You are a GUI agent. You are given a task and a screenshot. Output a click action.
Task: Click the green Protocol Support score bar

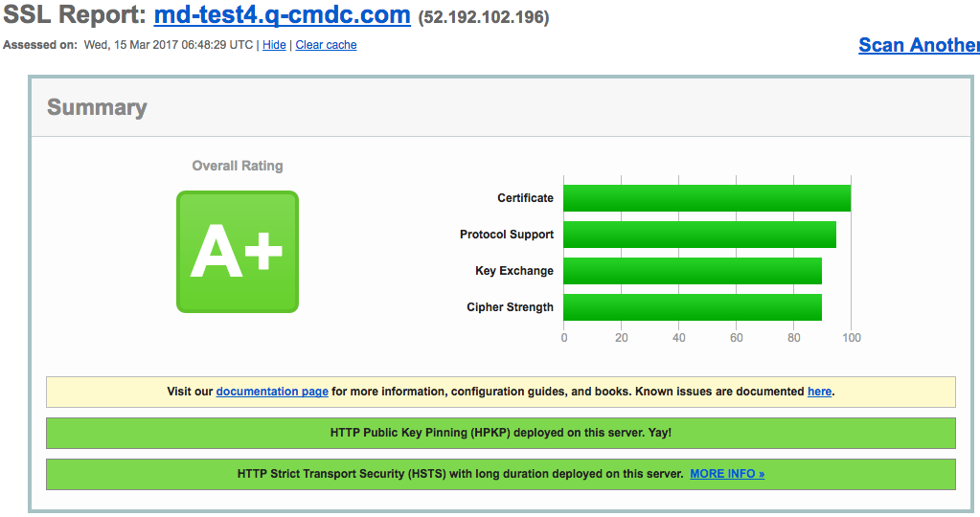[x=699, y=235]
